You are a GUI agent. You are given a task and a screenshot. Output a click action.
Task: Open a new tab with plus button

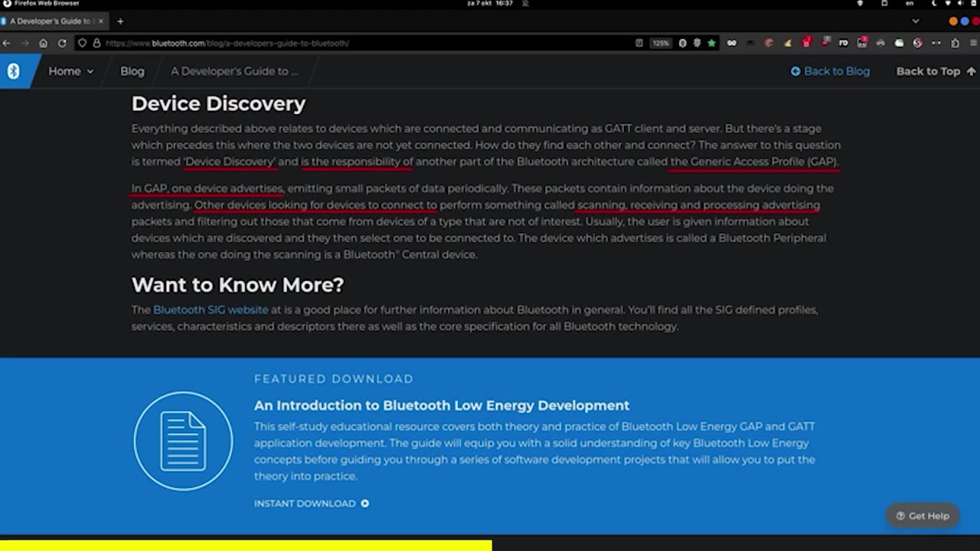coord(120,21)
